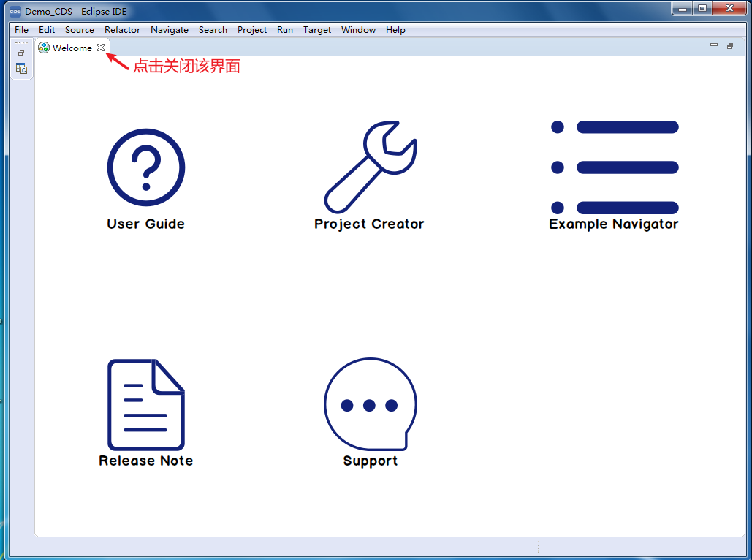752x560 pixels.
Task: Open the File menu
Action: pos(22,30)
